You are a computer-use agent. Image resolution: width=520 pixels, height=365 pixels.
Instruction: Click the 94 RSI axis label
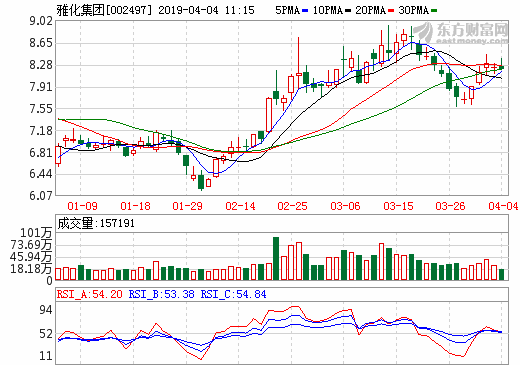coord(46,310)
